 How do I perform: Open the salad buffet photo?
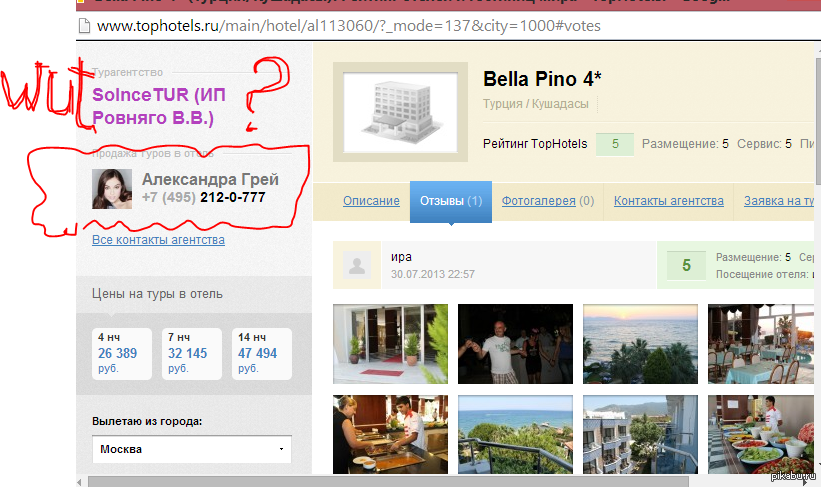[761, 435]
